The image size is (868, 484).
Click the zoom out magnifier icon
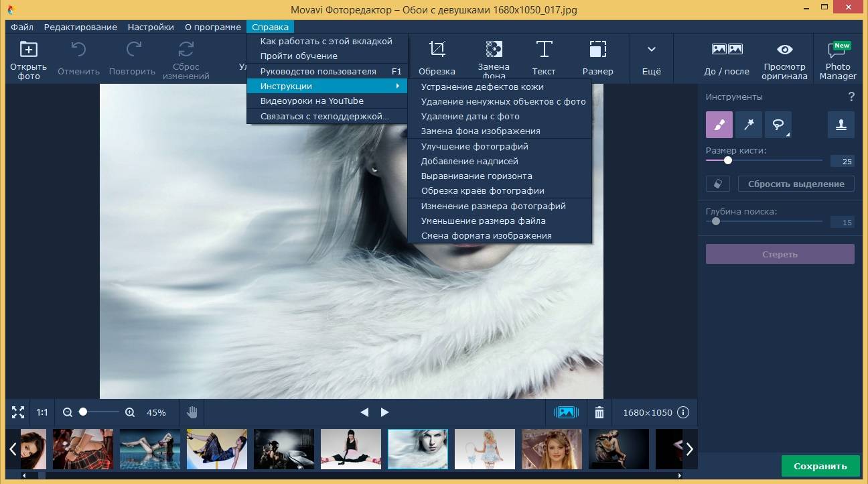(x=67, y=412)
